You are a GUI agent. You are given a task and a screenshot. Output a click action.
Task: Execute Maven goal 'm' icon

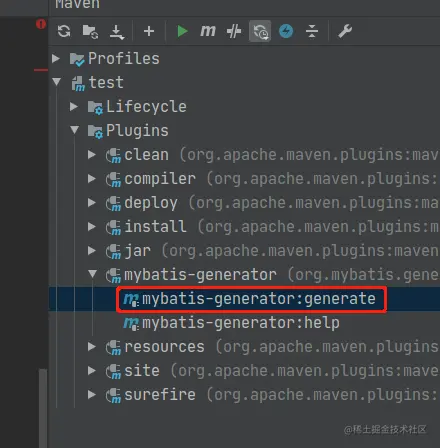(208, 31)
